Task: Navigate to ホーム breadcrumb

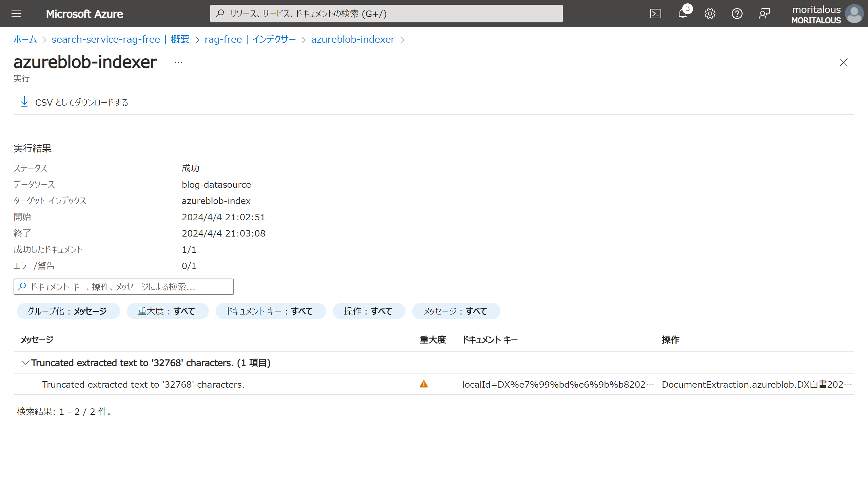Action: pos(24,39)
